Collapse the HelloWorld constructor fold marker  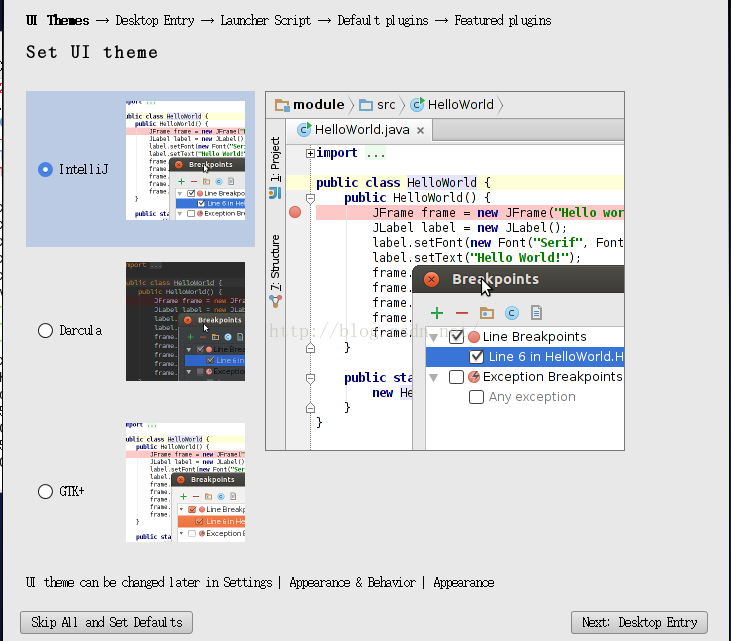(310, 199)
